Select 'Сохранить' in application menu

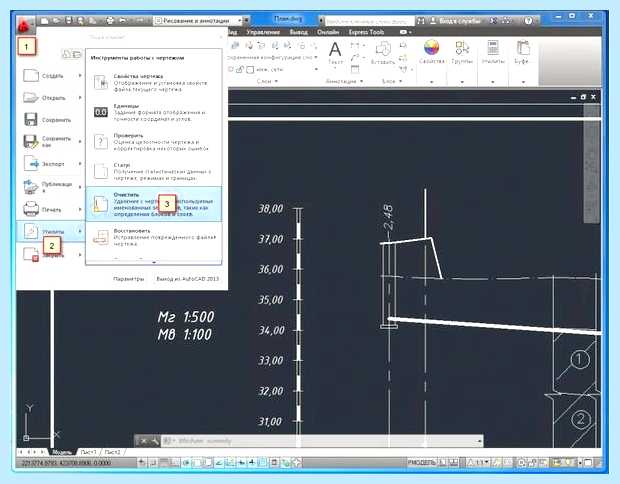(x=50, y=120)
